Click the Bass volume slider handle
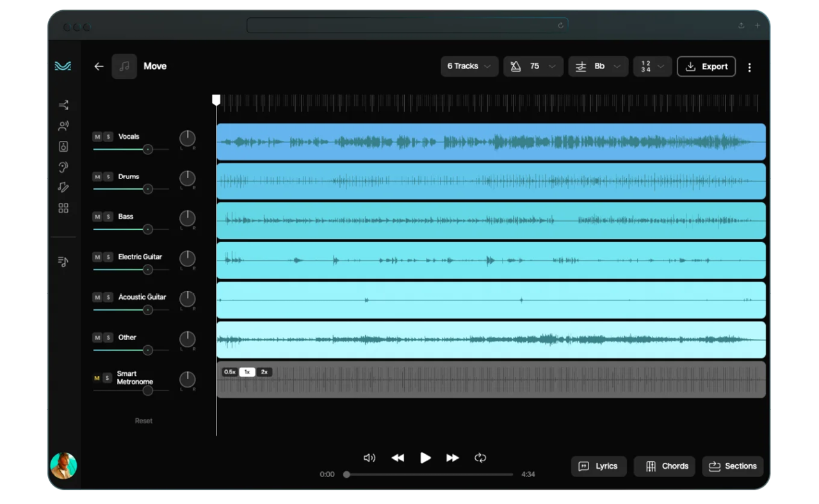819x504 pixels. pyautogui.click(x=148, y=229)
